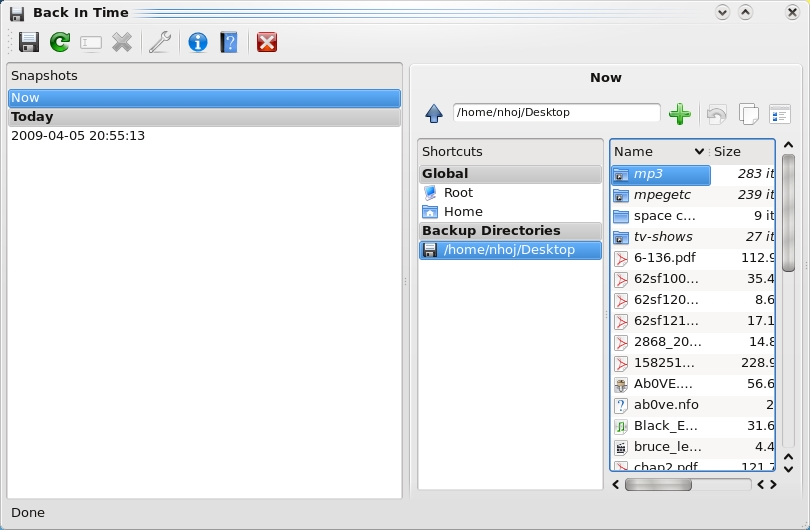Go up to the parent folder
810x530 pixels.
click(434, 114)
